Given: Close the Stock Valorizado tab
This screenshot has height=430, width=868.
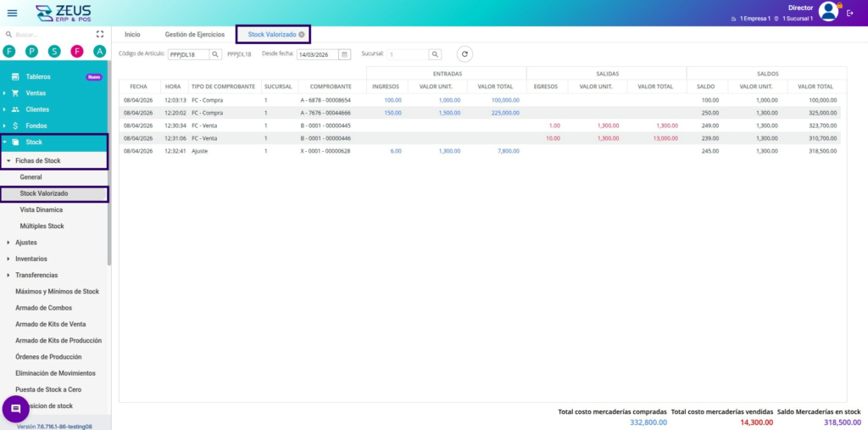Looking at the screenshot, I should point(302,35).
